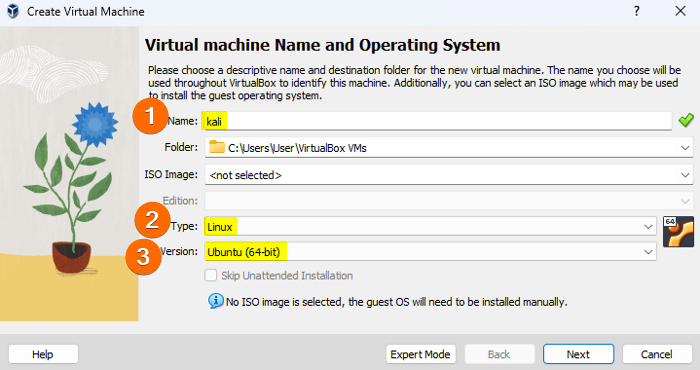Click the 'Virtual machine Name and Operating System' heading
Image resolution: width=700 pixels, height=370 pixels.
[322, 45]
